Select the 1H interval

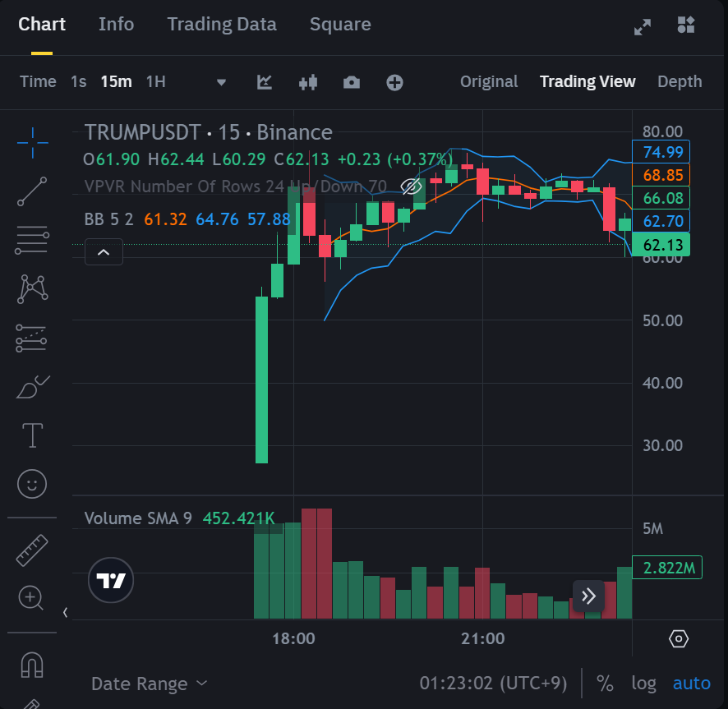[x=156, y=81]
